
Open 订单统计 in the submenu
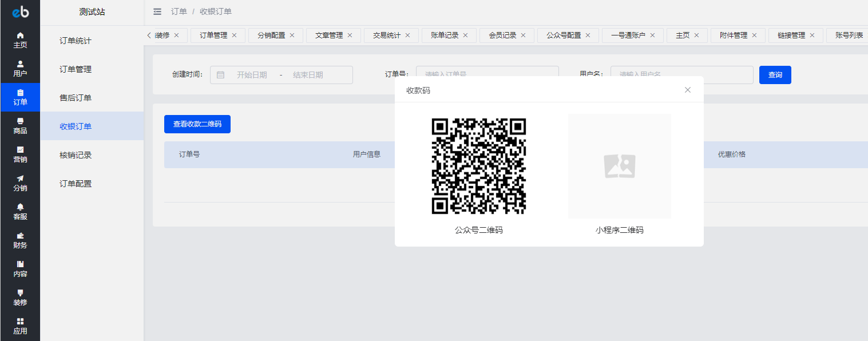92,41
